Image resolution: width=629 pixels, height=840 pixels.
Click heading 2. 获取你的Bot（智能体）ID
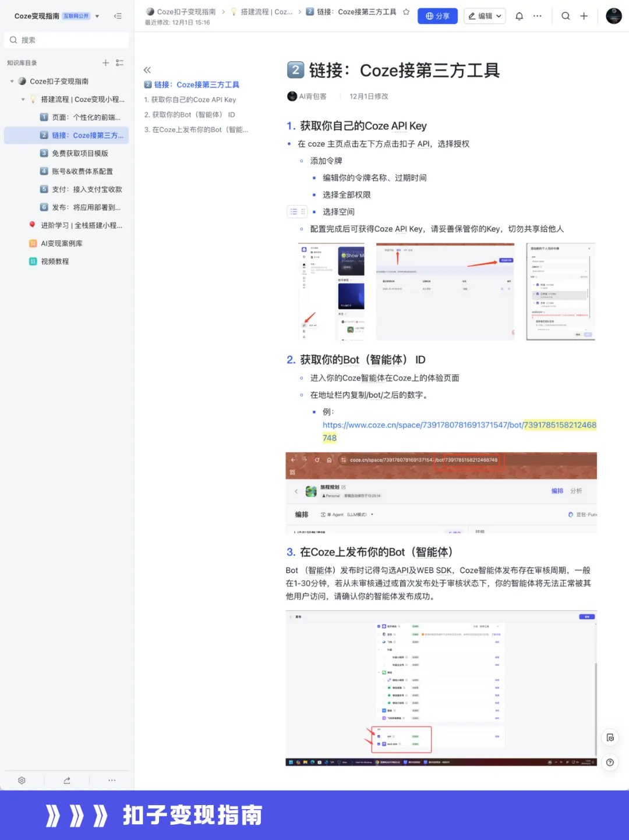[x=356, y=360]
